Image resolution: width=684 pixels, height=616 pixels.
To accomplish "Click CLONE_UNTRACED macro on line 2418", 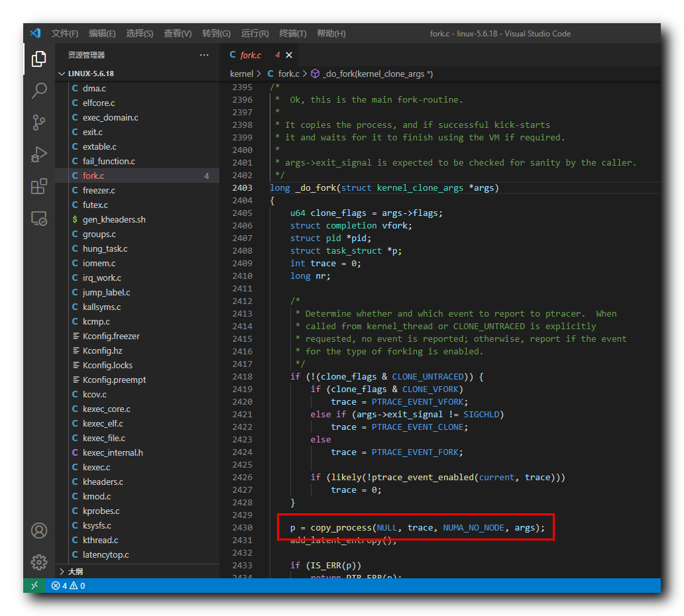I will [427, 377].
